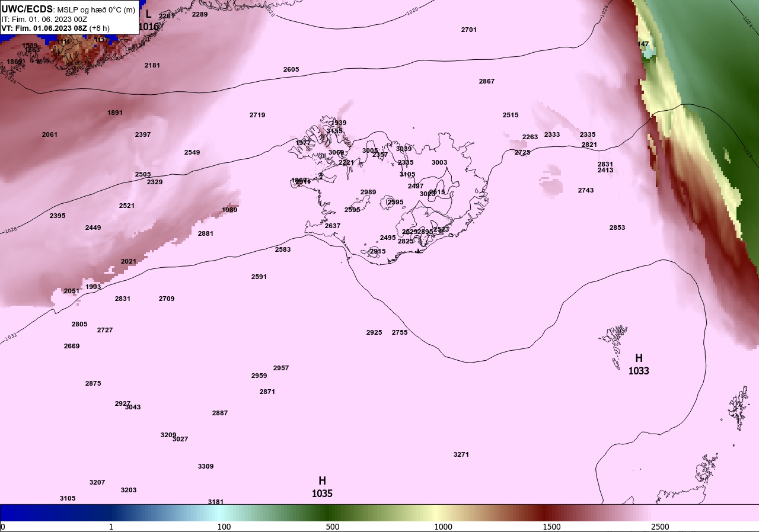Click the 3181 height value
Screen dimensions: 759x532
pos(216,502)
